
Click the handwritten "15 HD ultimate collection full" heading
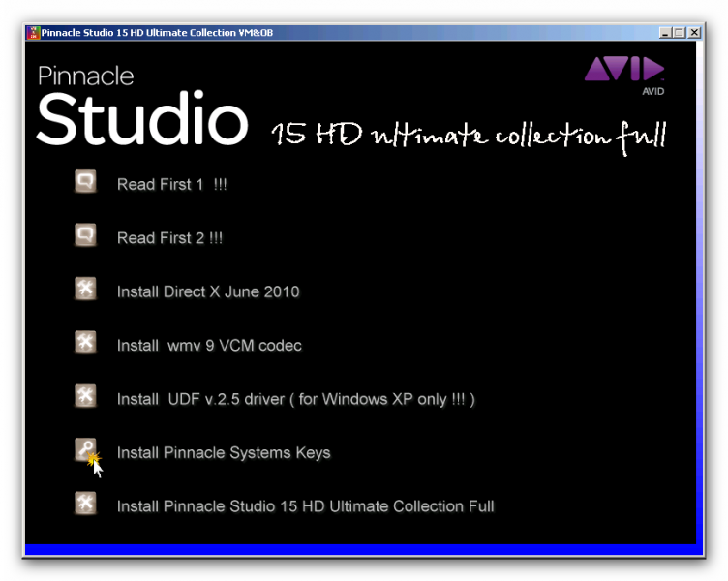469,137
